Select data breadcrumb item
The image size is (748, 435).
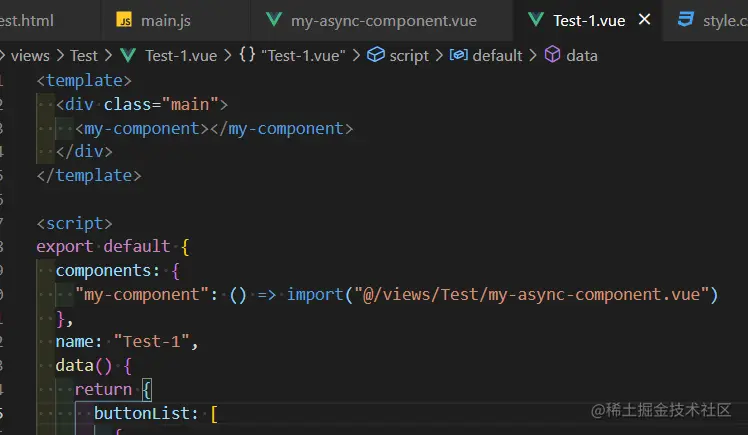582,56
